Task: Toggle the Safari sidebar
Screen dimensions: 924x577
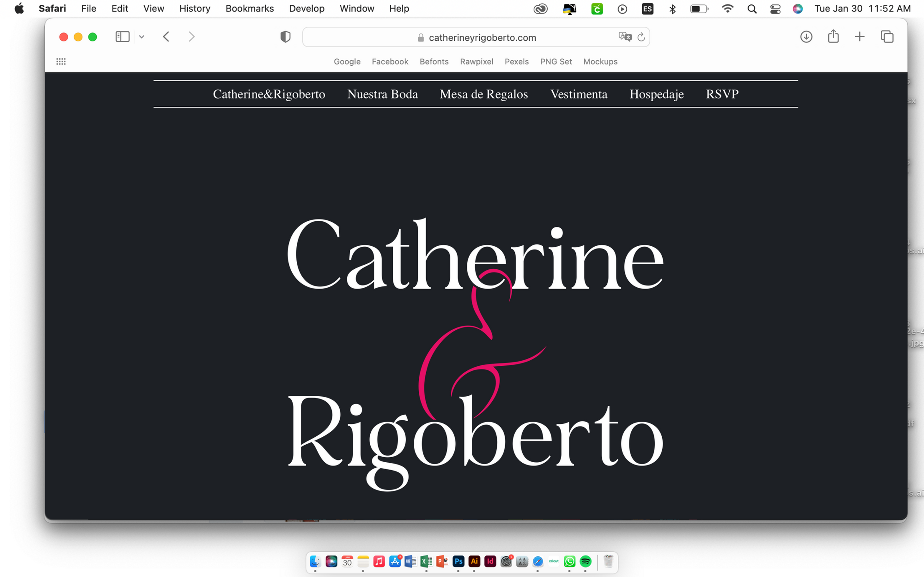Action: tap(123, 37)
